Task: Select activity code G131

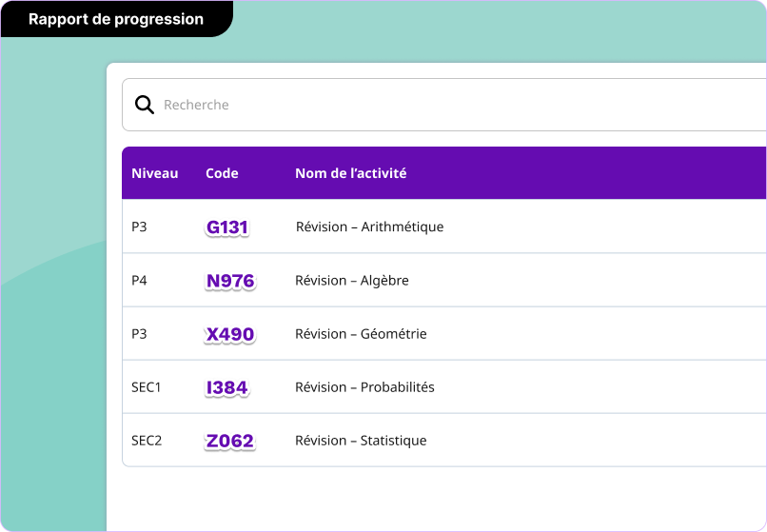Action: [227, 227]
